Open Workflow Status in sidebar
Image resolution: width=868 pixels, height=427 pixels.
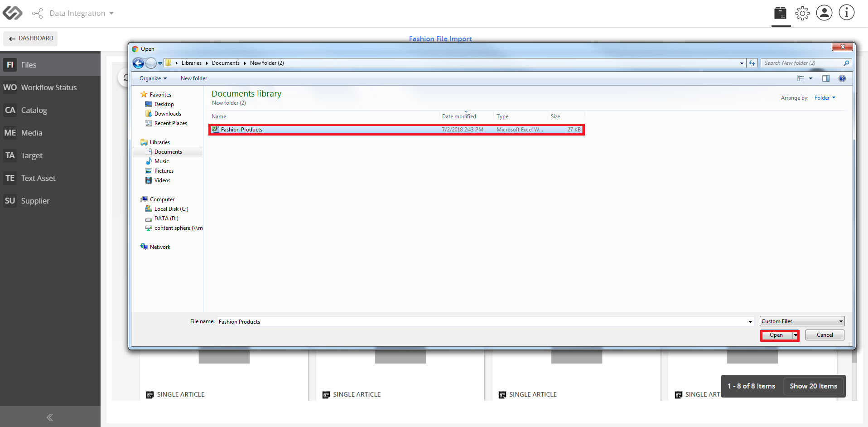pos(50,87)
